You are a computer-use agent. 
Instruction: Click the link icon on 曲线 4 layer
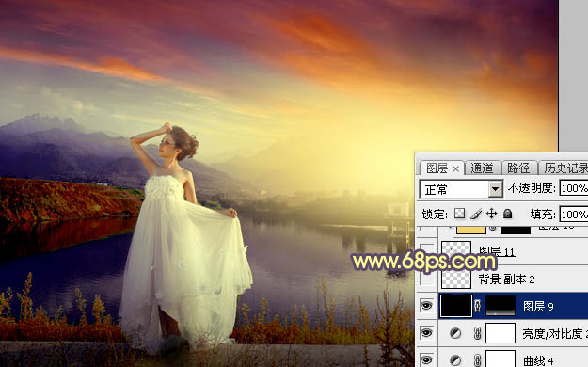coord(477,360)
